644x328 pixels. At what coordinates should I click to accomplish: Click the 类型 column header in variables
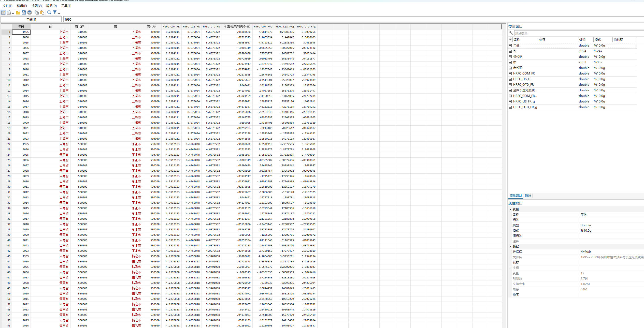[582, 39]
